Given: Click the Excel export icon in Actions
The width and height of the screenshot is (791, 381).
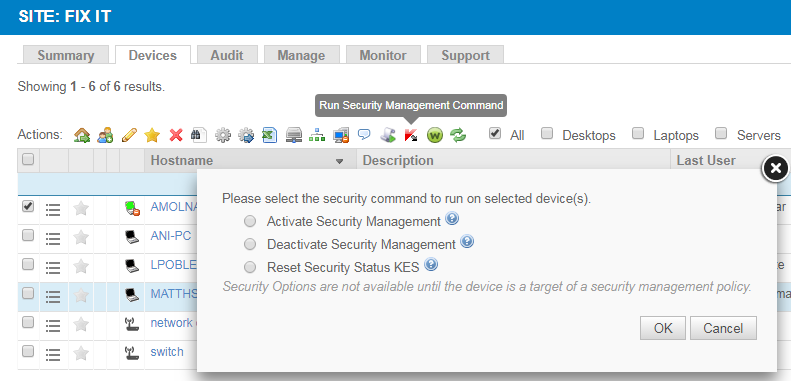Looking at the screenshot, I should point(269,135).
